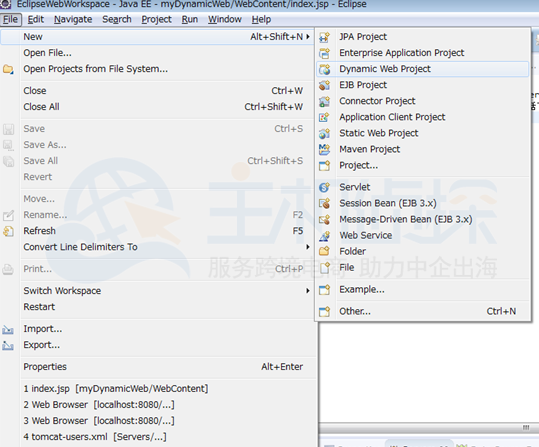Reopen recent item 3 Web Browser
539x447 pixels.
pos(157,421)
